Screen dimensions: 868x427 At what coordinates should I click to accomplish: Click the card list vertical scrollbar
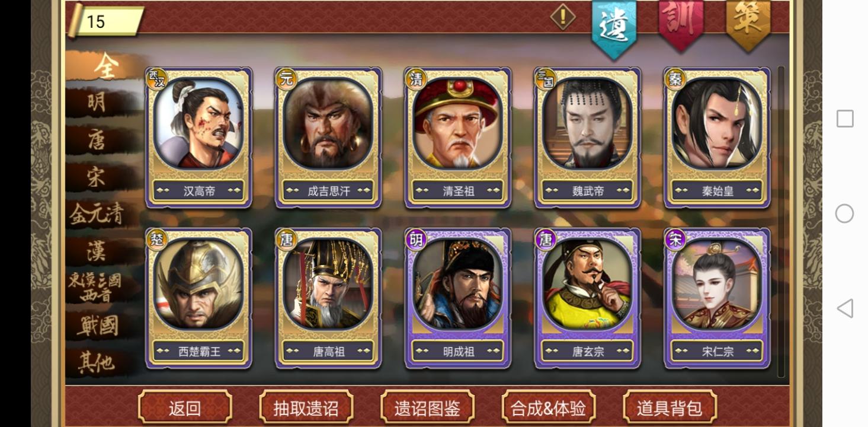(781, 222)
